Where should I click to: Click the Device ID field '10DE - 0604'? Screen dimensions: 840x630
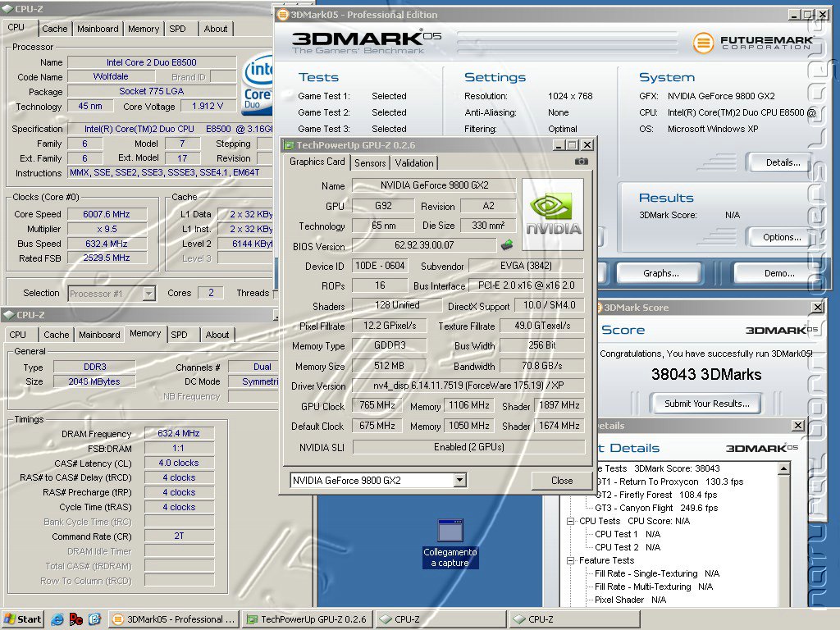coord(380,266)
